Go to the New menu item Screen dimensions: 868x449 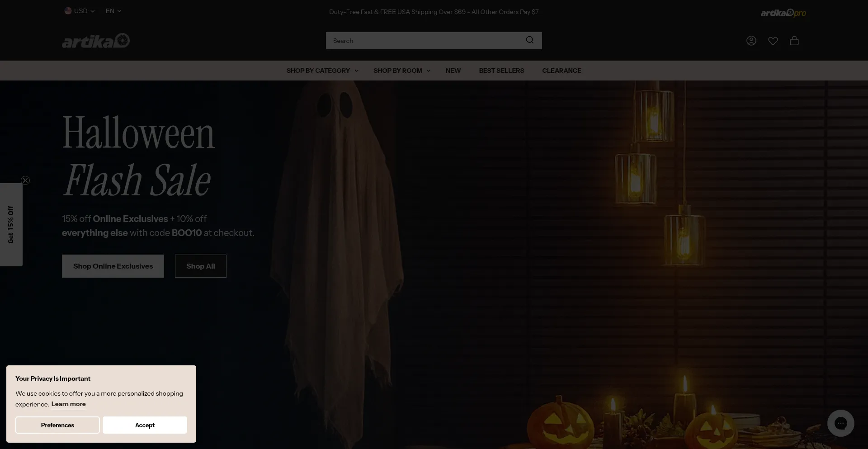pyautogui.click(x=453, y=71)
